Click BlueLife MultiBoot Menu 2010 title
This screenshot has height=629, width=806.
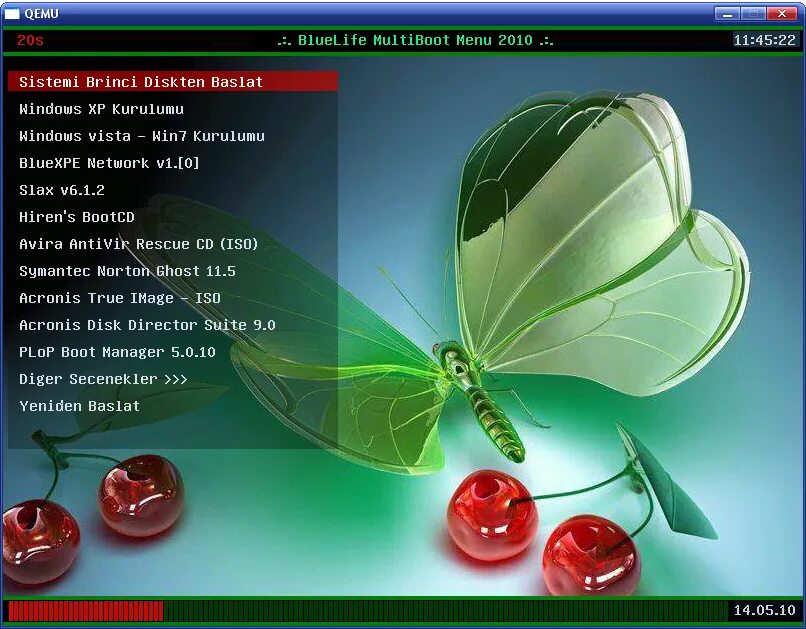415,40
